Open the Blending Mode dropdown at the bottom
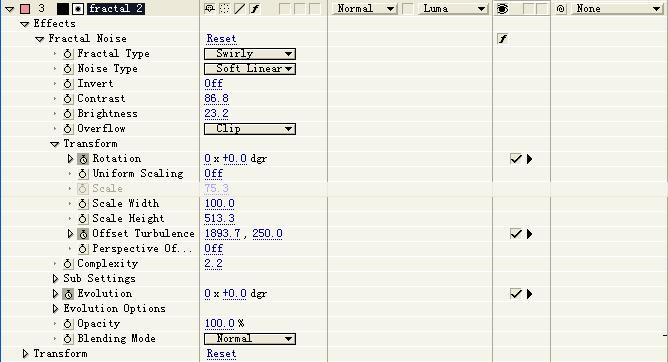Image resolution: width=668 pixels, height=362 pixels. click(250, 339)
